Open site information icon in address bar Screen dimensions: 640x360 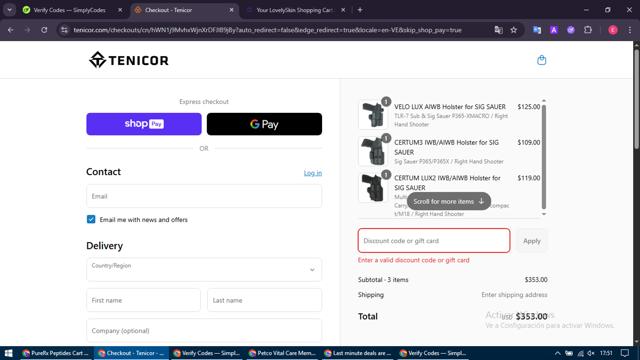click(x=64, y=30)
